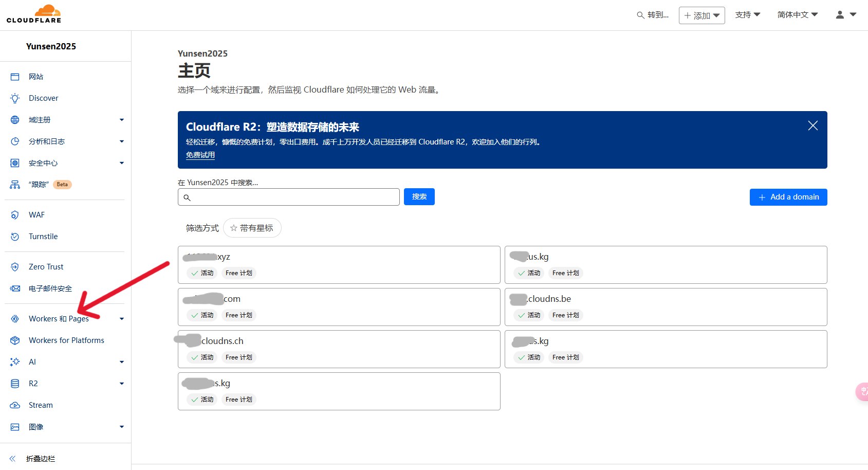Follow the 免费试用 link in banner
The image size is (868, 470).
click(200, 155)
